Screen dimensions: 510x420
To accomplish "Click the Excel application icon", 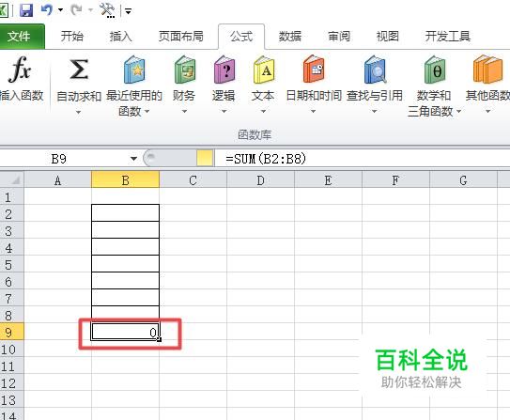I will 4,10.
